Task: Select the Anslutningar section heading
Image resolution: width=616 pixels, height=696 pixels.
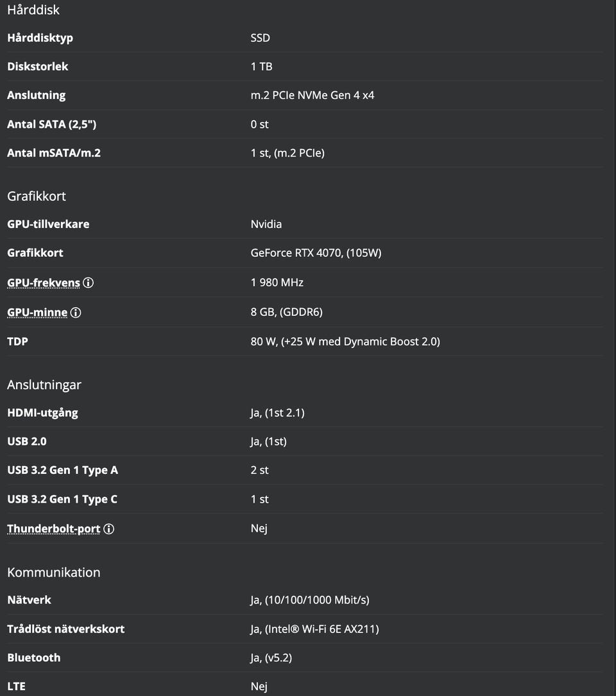Action: coord(44,385)
